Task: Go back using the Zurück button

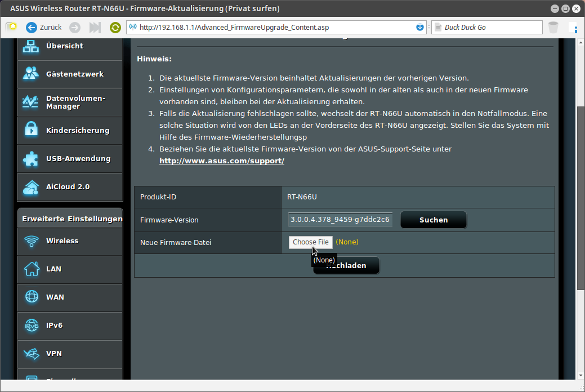Action: 44,27
